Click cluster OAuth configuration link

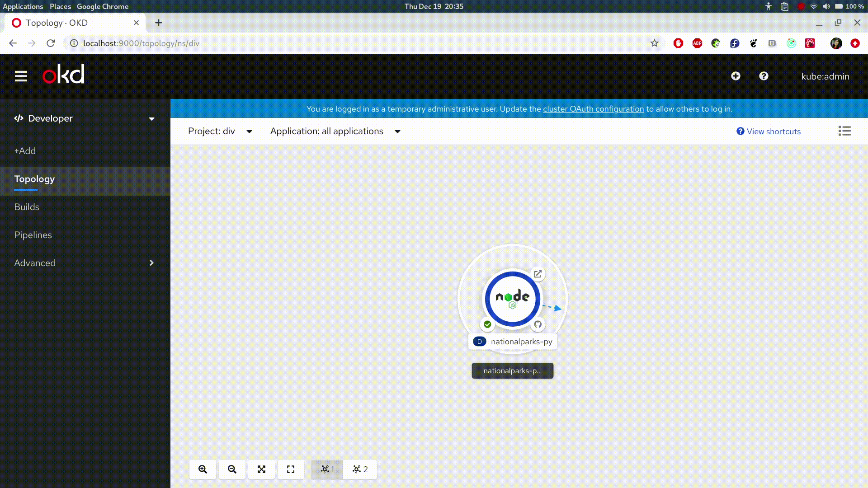coord(593,109)
